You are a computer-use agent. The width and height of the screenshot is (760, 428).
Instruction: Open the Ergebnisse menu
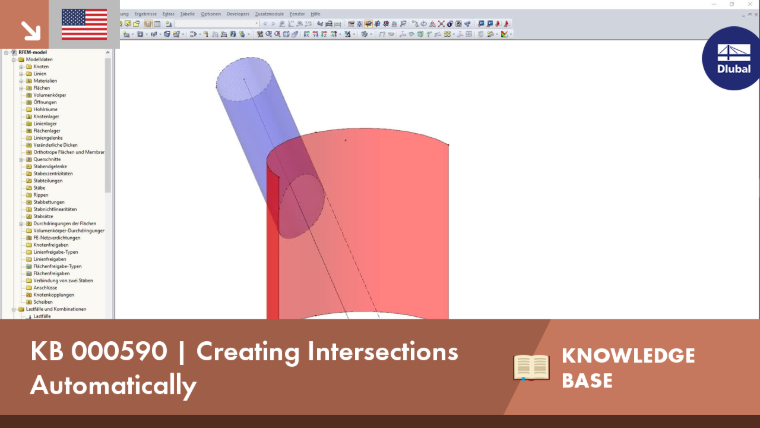145,14
